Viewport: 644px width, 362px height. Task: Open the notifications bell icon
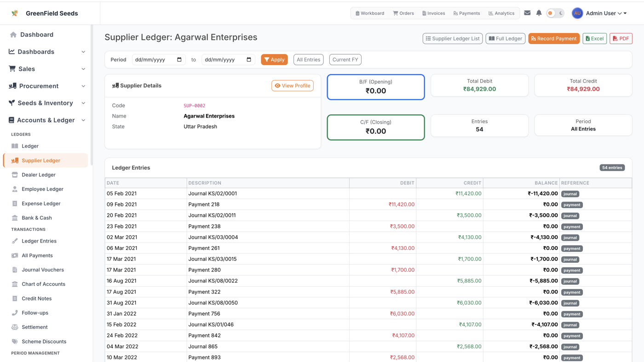coord(539,13)
